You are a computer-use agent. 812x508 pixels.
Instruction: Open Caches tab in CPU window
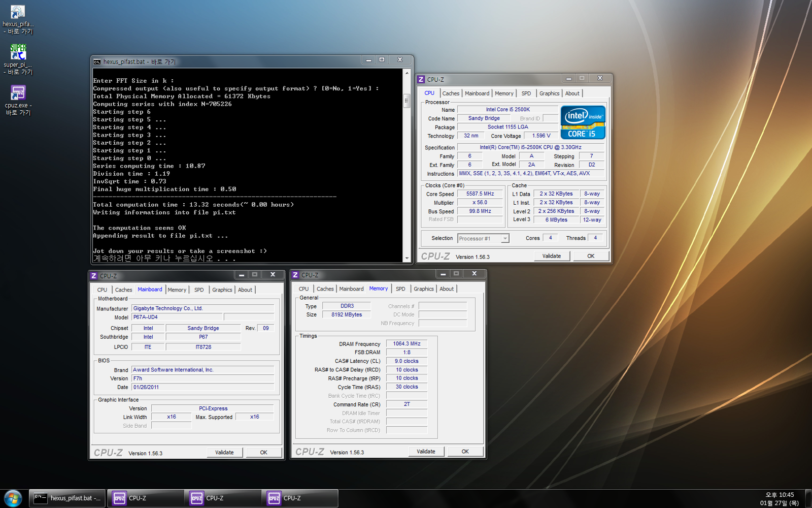pyautogui.click(x=451, y=93)
